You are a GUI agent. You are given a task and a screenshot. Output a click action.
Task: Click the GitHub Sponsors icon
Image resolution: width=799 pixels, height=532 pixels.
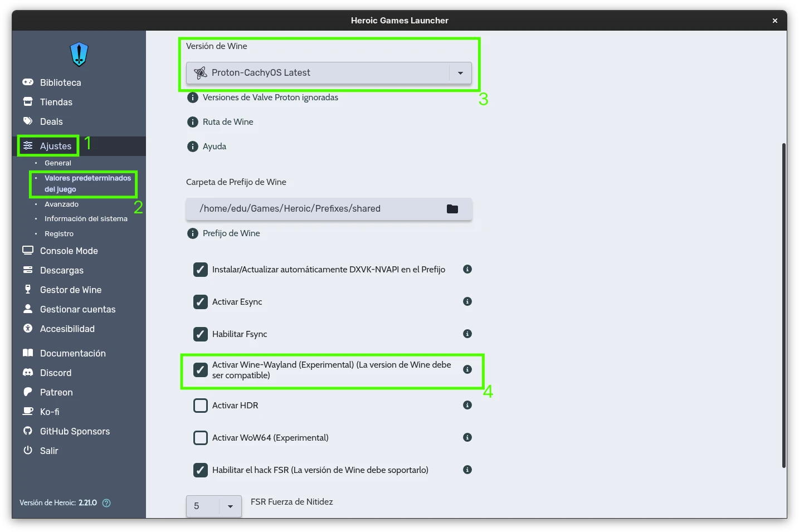pos(28,431)
